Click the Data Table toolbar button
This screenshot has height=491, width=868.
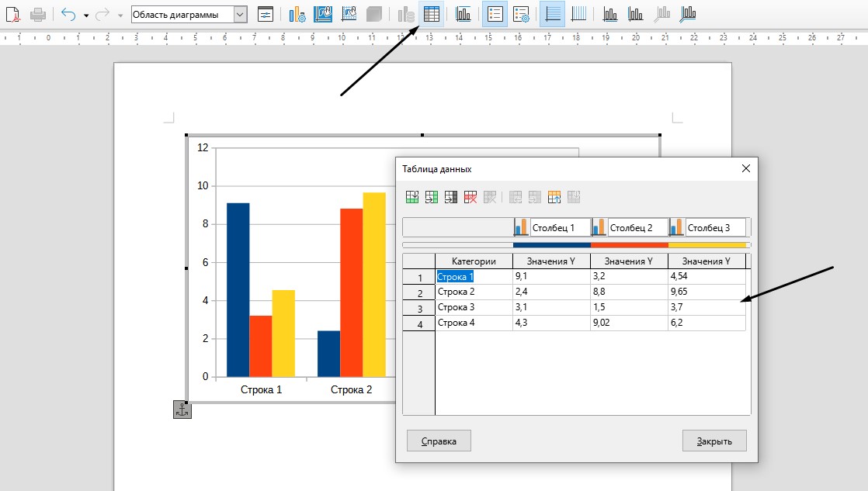point(432,14)
